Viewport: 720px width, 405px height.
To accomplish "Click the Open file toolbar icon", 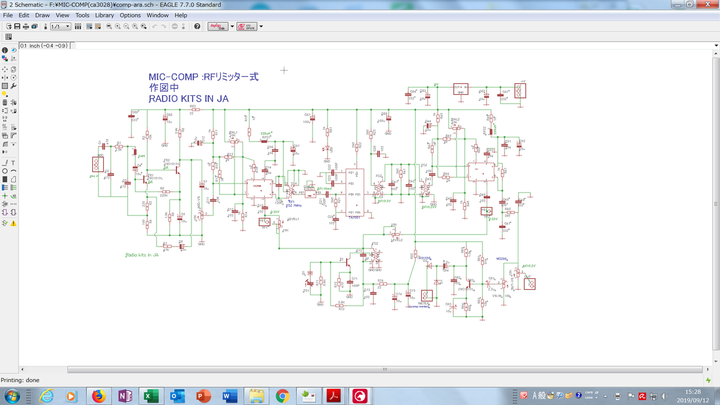I will tap(7, 26).
